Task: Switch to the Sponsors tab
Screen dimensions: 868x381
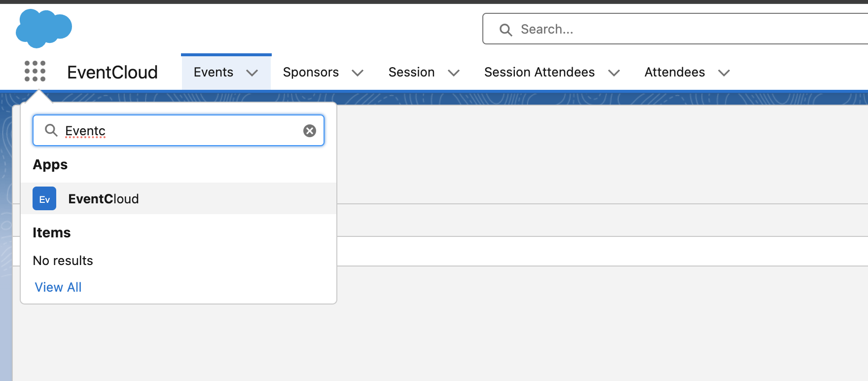Action: [x=311, y=73]
